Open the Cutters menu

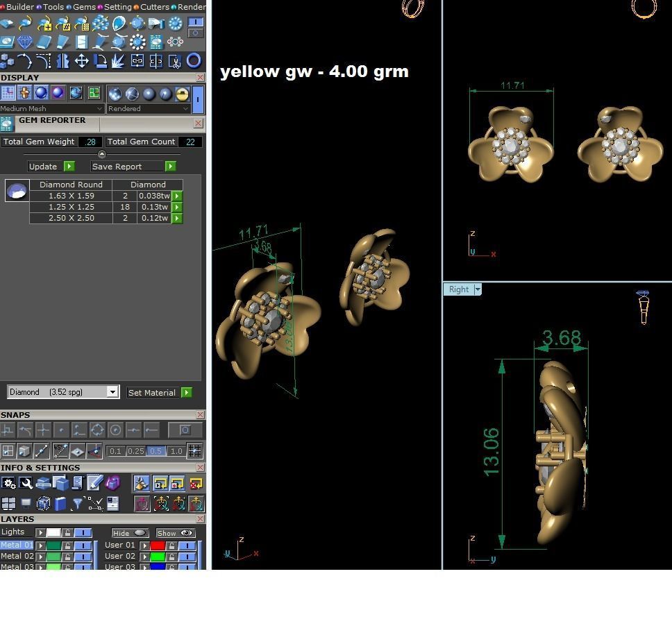click(152, 7)
